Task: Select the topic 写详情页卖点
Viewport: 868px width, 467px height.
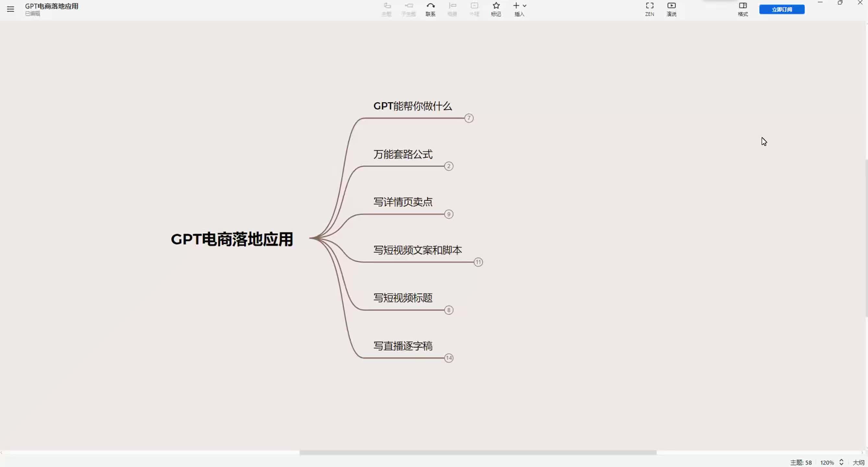Action: [403, 202]
